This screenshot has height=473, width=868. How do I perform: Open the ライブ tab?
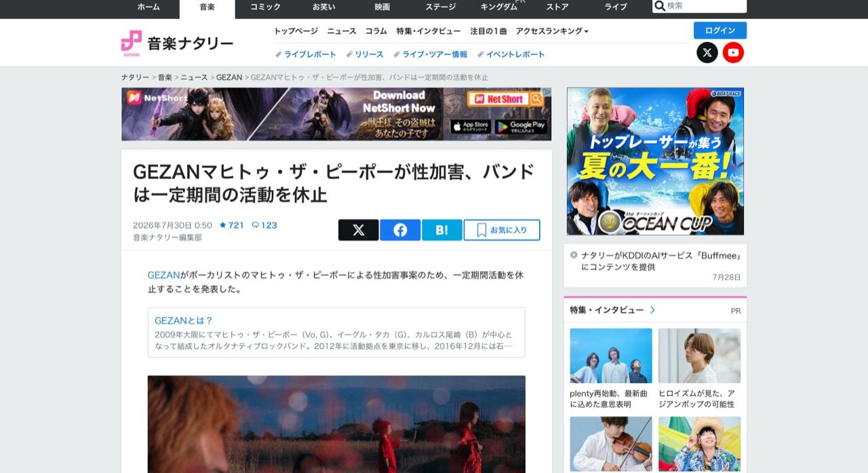click(x=616, y=7)
